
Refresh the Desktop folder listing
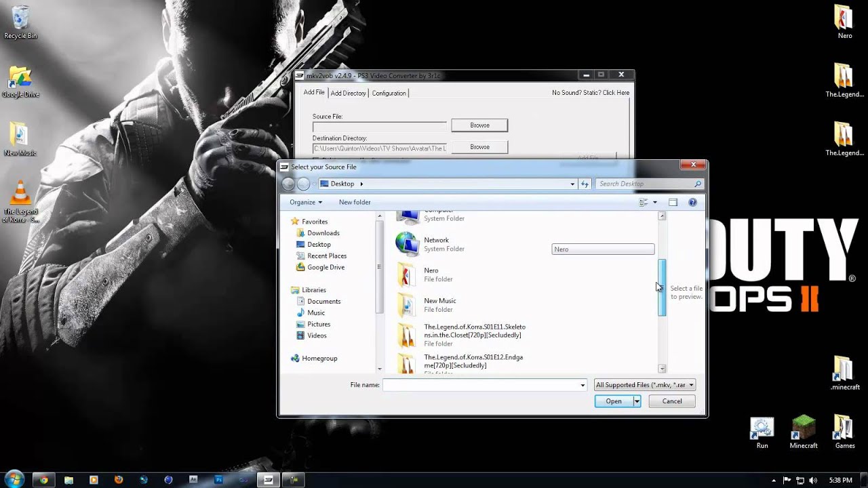tap(585, 184)
